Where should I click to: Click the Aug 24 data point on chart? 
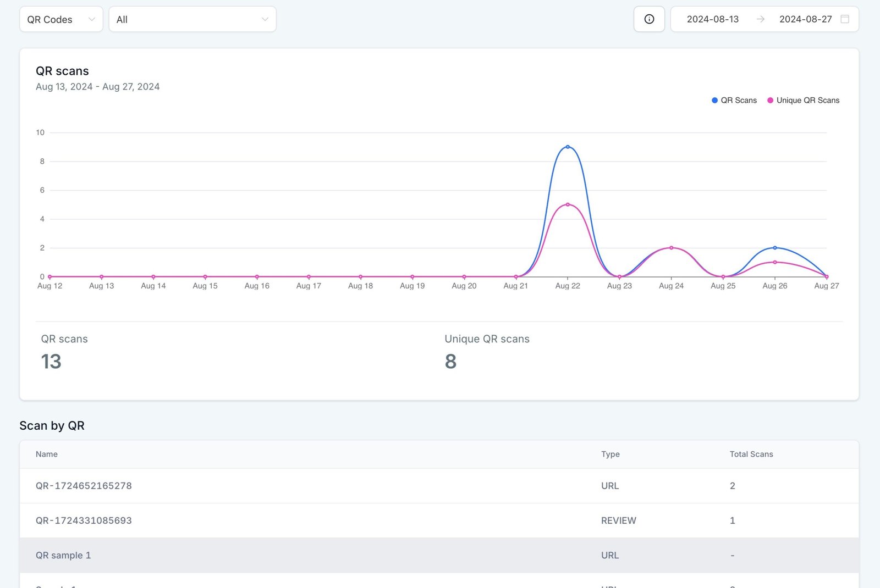(x=671, y=248)
